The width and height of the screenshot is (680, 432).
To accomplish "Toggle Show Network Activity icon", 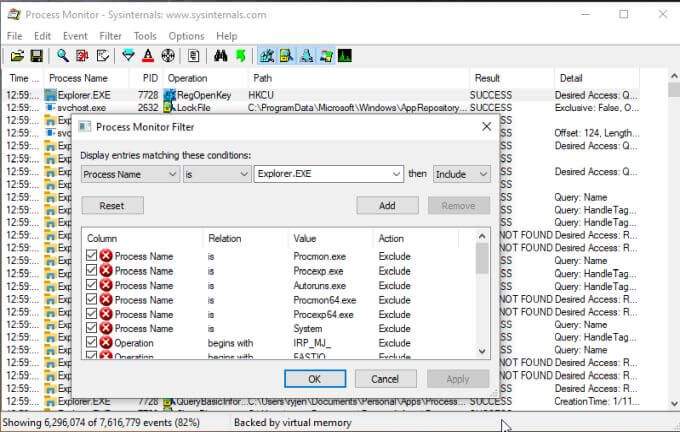I will pyautogui.click(x=307, y=56).
